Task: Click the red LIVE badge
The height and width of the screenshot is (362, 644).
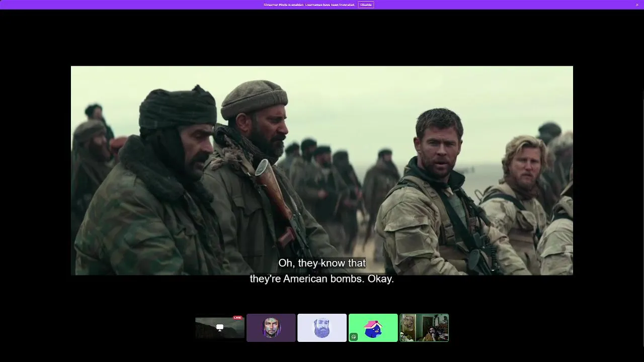Action: [x=237, y=318]
